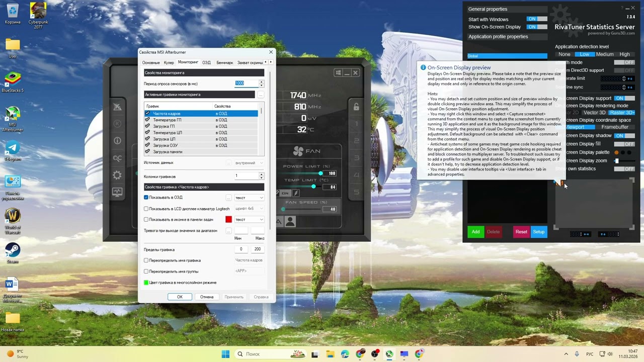
Task: Open Afterburner settings gear icon
Action: pyautogui.click(x=117, y=175)
